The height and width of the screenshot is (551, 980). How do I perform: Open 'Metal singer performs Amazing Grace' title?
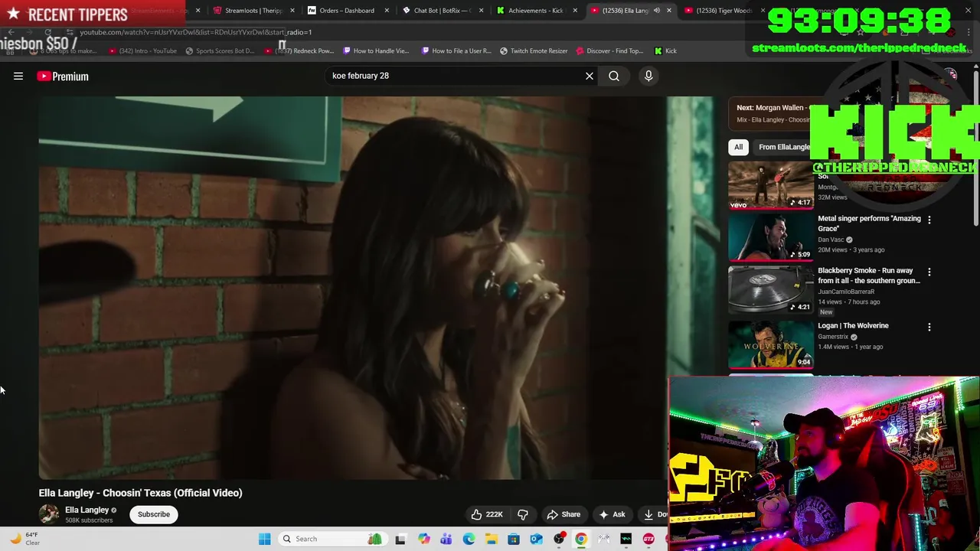(x=869, y=223)
